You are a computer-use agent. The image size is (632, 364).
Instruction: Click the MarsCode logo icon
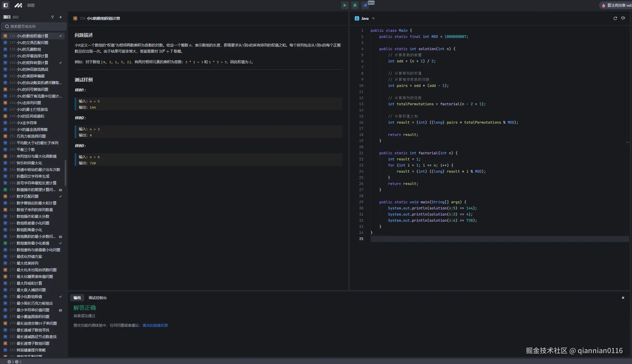(x=18, y=5)
